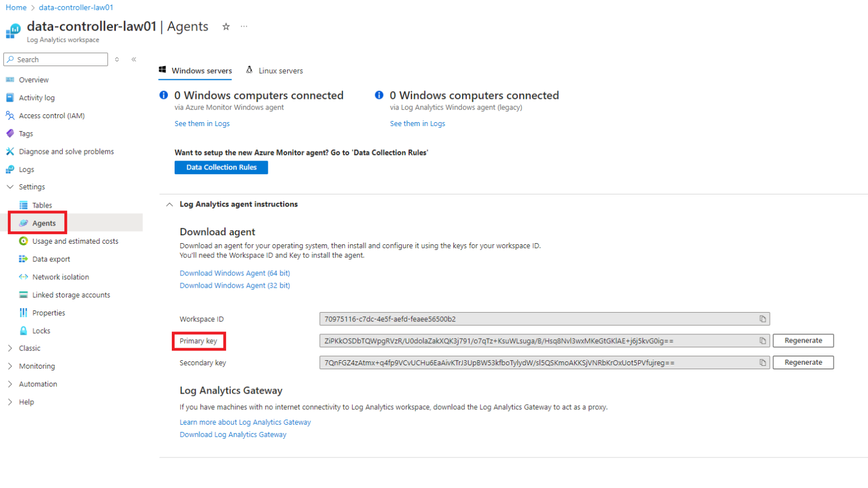Open the more options ellipsis menu
The height and width of the screenshot is (488, 868).
click(x=244, y=27)
